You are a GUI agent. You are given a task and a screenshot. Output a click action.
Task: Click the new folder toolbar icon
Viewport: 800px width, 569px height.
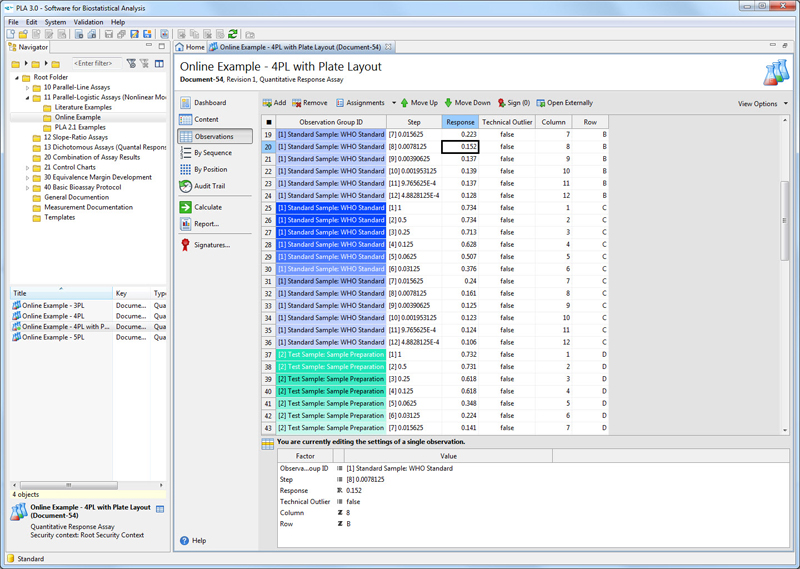click(23, 34)
